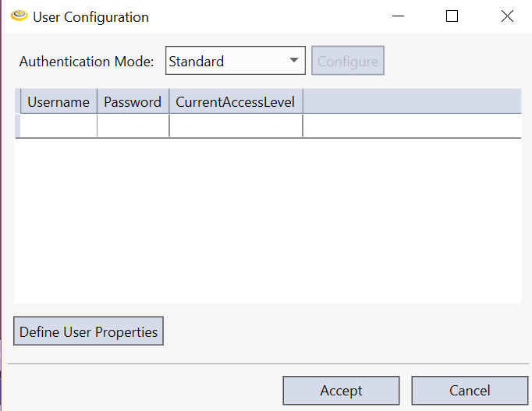Maximize the User Configuration window

point(452,16)
